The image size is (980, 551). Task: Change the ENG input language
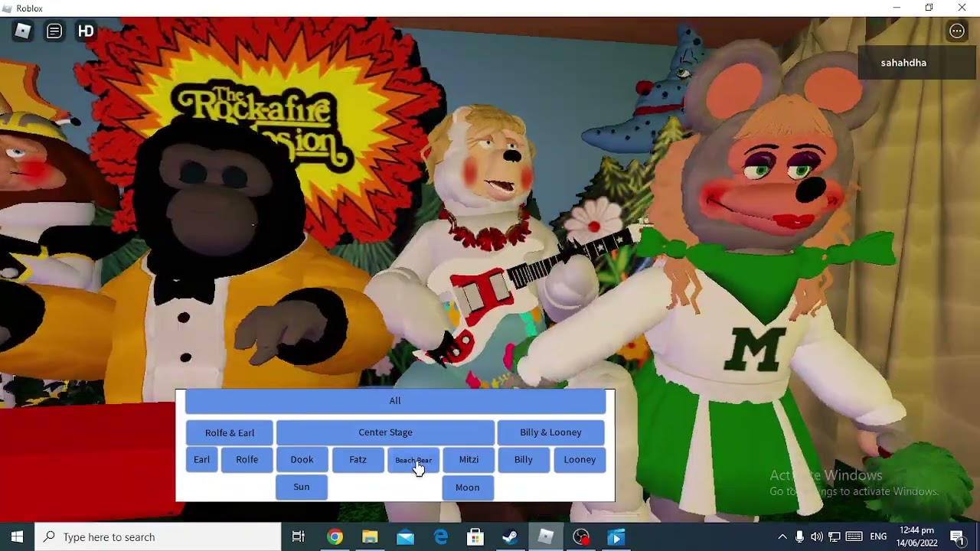[x=879, y=537]
